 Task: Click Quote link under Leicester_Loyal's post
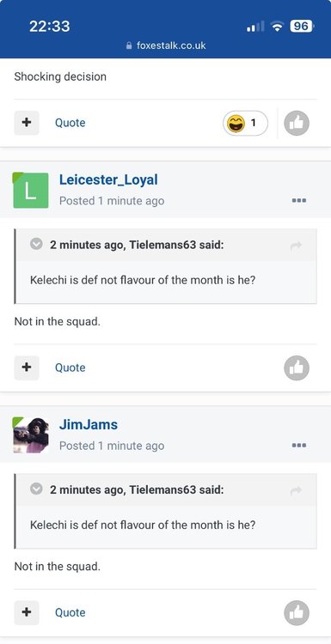(x=70, y=368)
